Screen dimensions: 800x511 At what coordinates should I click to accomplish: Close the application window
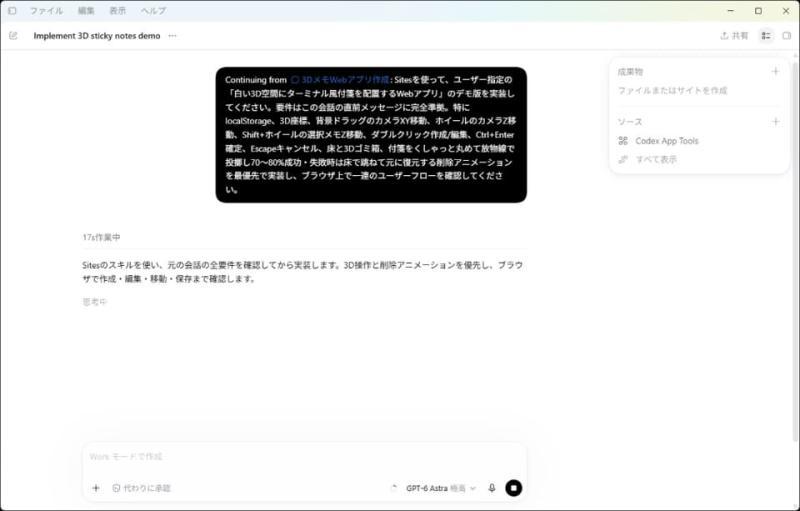pos(786,11)
